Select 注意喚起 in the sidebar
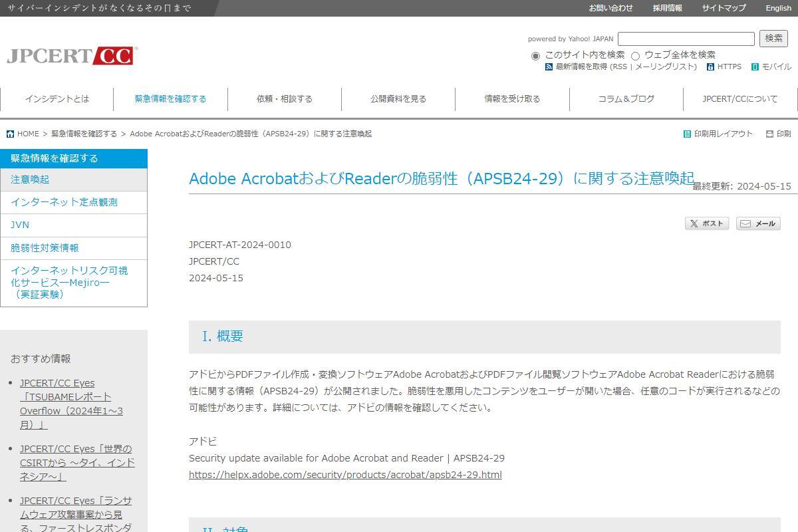Screen dimensions: 798x532 (74, 180)
